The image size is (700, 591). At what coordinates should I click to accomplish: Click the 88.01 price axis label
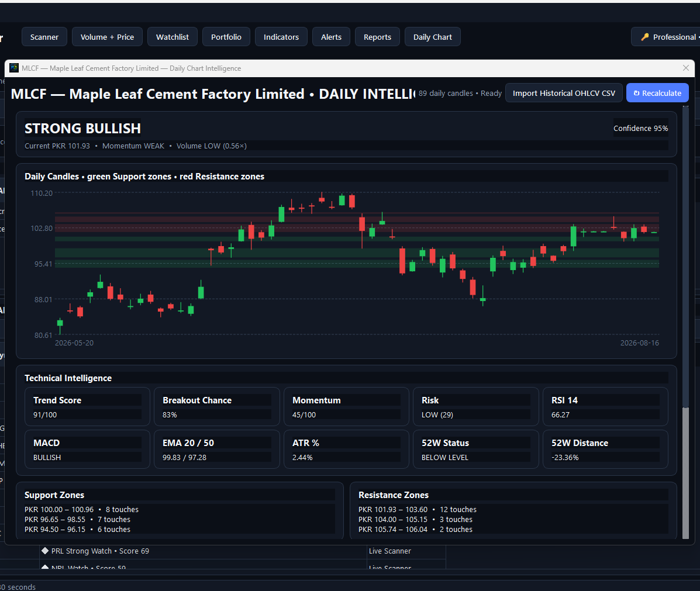point(43,299)
